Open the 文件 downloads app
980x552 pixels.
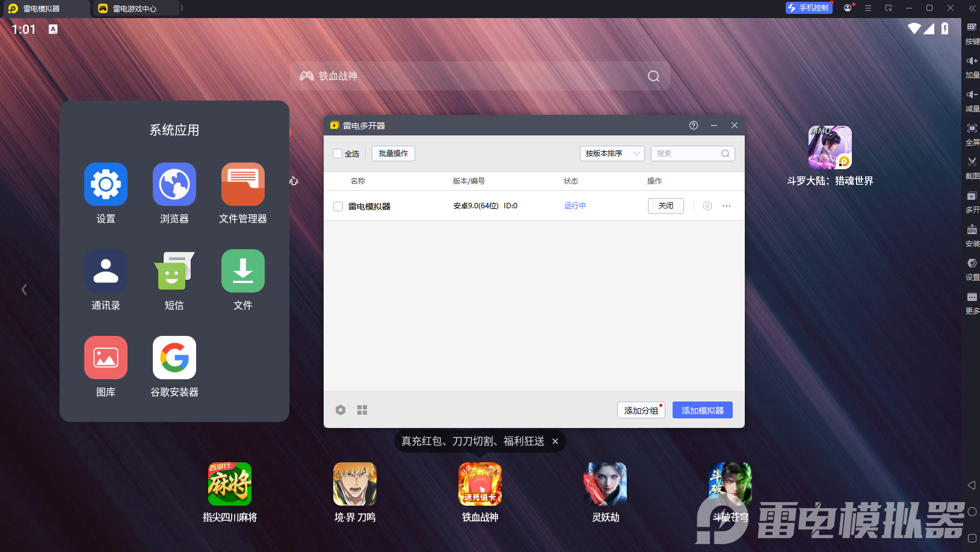point(243,271)
